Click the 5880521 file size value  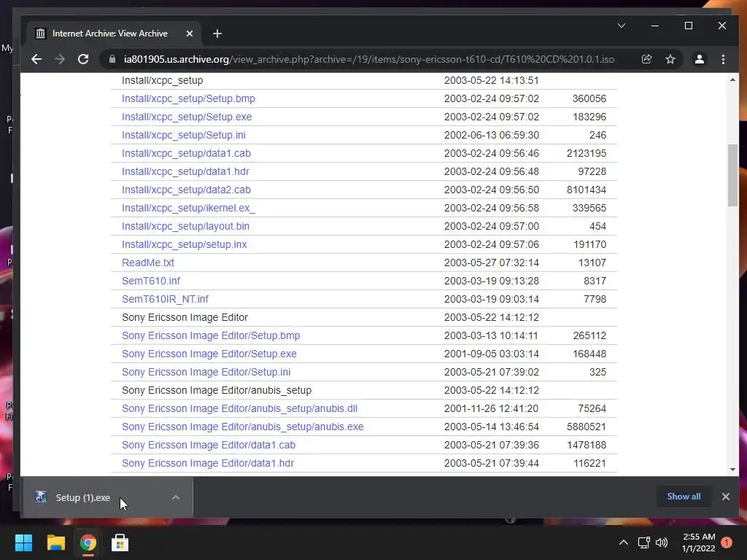(586, 427)
